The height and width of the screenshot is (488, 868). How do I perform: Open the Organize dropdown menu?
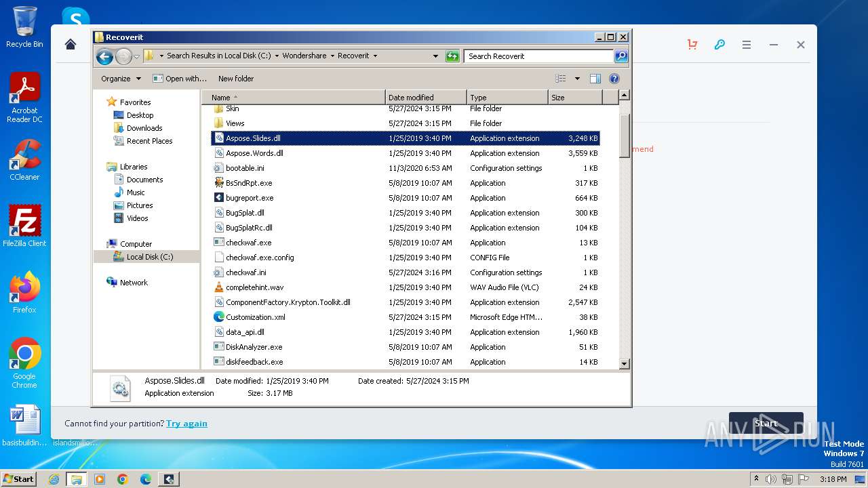tap(121, 79)
